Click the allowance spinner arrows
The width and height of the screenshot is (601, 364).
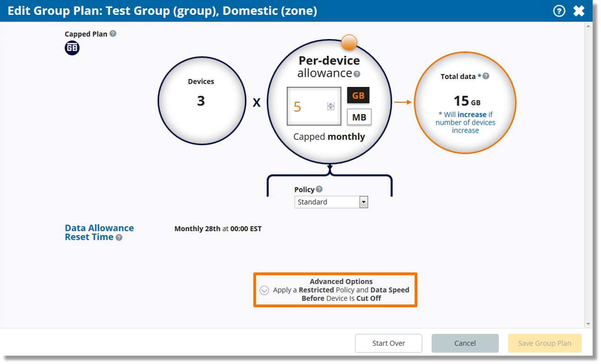pos(330,106)
